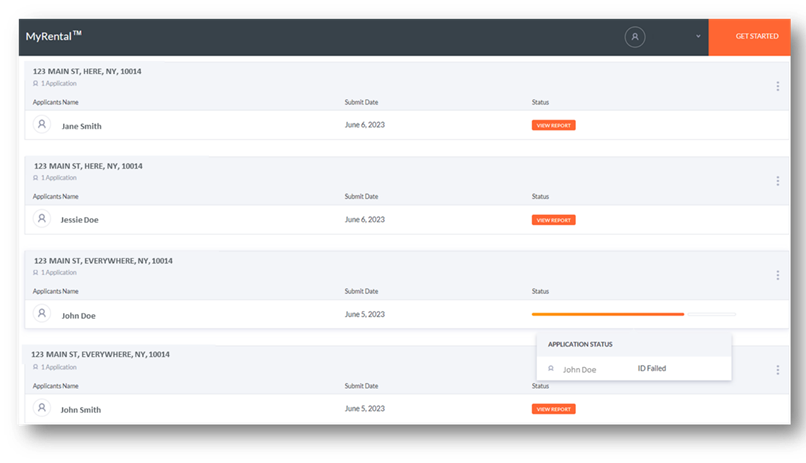Open the user profile icon in header
806x463 pixels.
pyautogui.click(x=635, y=37)
